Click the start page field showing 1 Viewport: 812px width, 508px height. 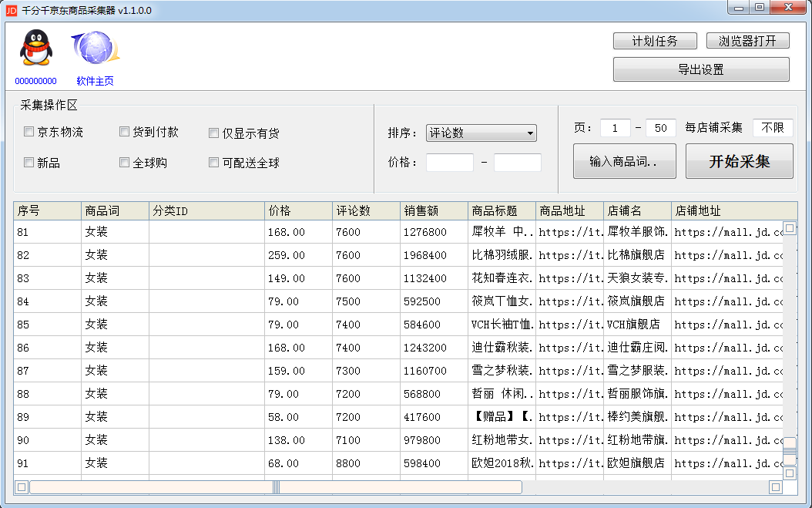tap(616, 128)
